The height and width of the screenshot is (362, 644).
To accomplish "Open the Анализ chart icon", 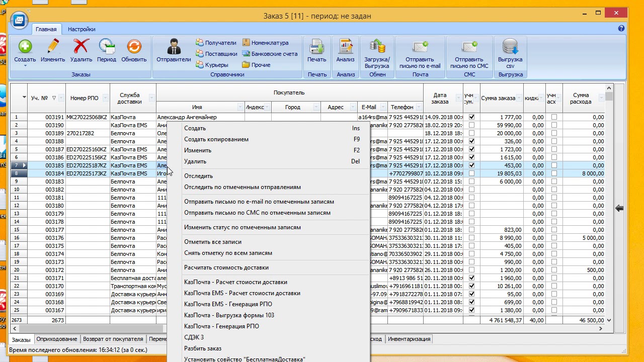I will coord(346,47).
